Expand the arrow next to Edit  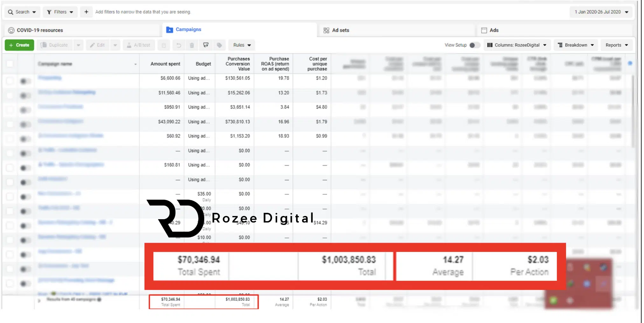point(115,45)
